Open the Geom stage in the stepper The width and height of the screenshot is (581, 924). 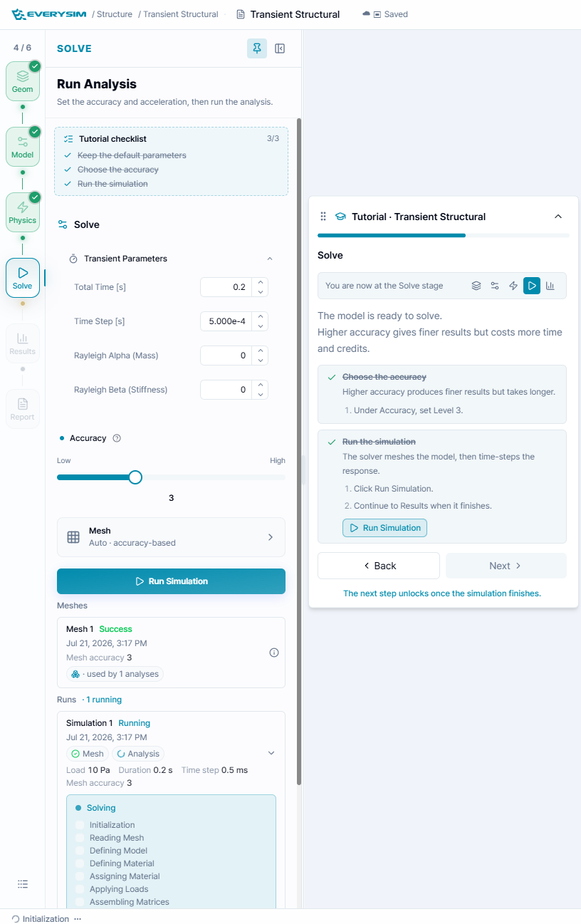(22, 81)
